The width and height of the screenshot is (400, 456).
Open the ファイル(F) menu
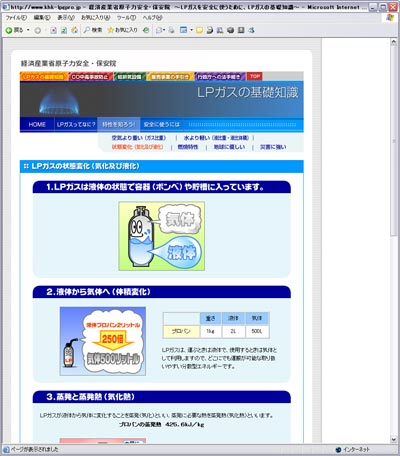tap(16, 18)
